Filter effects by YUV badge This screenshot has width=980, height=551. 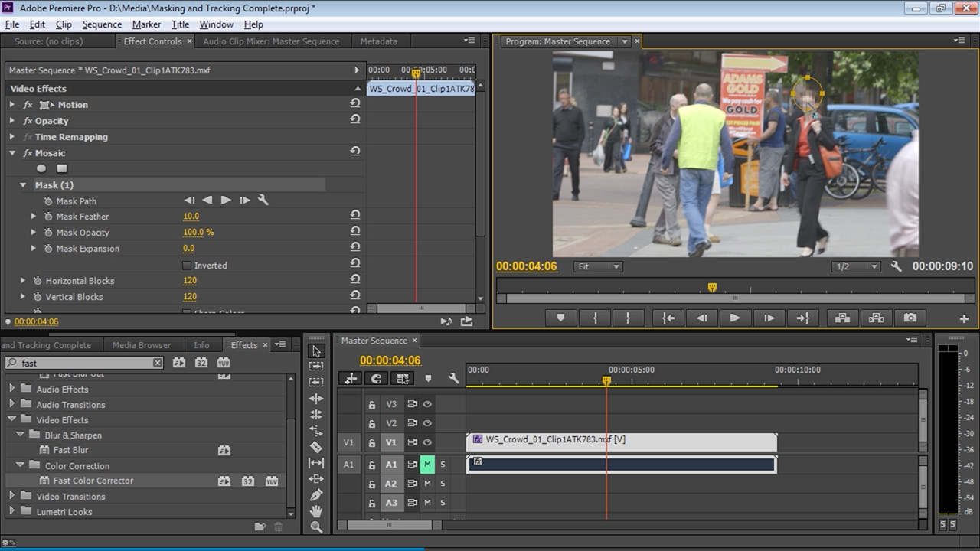pos(224,363)
